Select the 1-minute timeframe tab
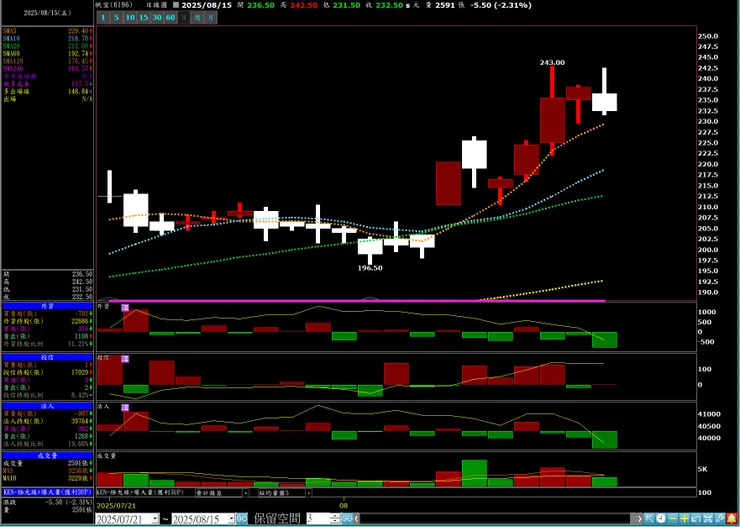The image size is (740, 527). click(x=103, y=18)
